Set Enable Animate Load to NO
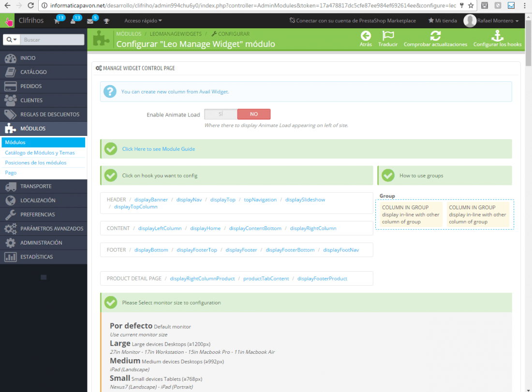The image size is (532, 392). pyautogui.click(x=254, y=114)
